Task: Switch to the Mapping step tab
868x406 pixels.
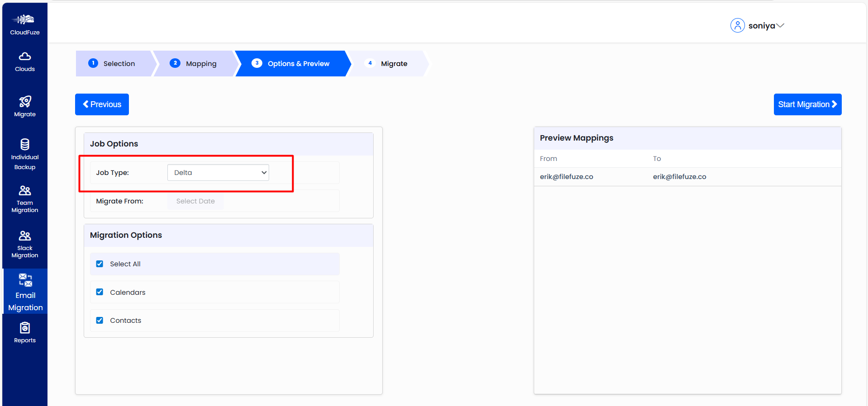Action: (x=194, y=64)
